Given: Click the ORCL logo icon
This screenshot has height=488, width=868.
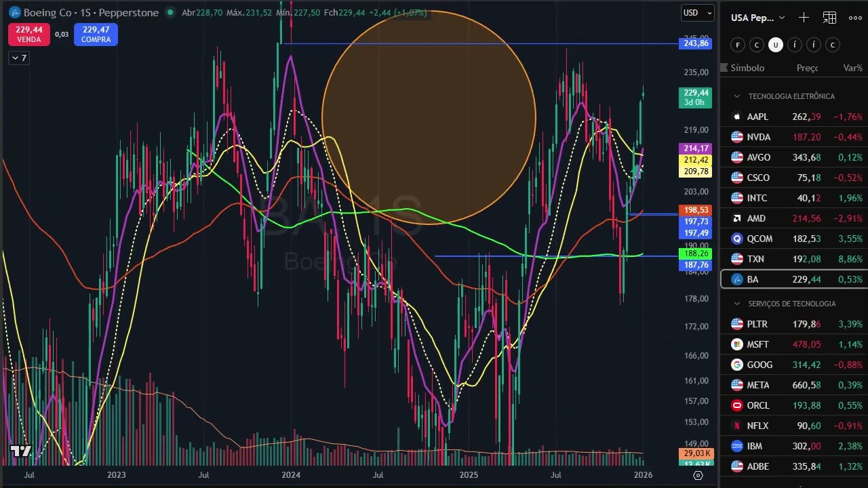Looking at the screenshot, I should pos(737,405).
